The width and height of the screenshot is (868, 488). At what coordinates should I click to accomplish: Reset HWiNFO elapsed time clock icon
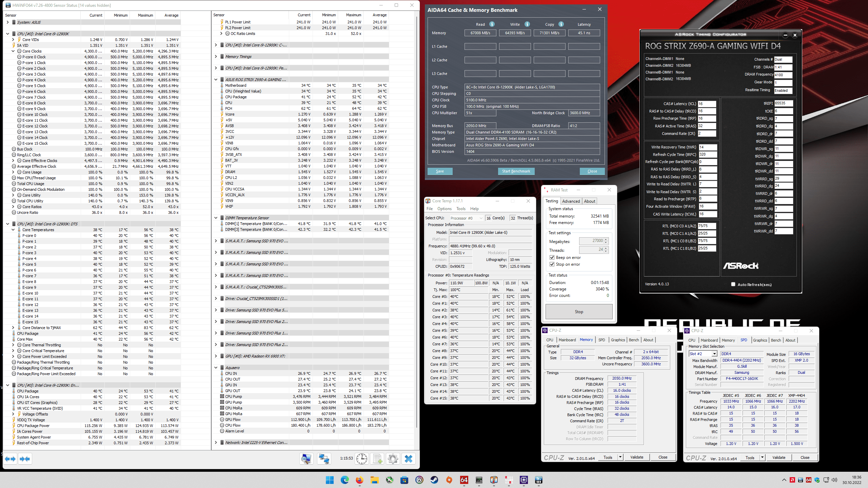coord(362,459)
